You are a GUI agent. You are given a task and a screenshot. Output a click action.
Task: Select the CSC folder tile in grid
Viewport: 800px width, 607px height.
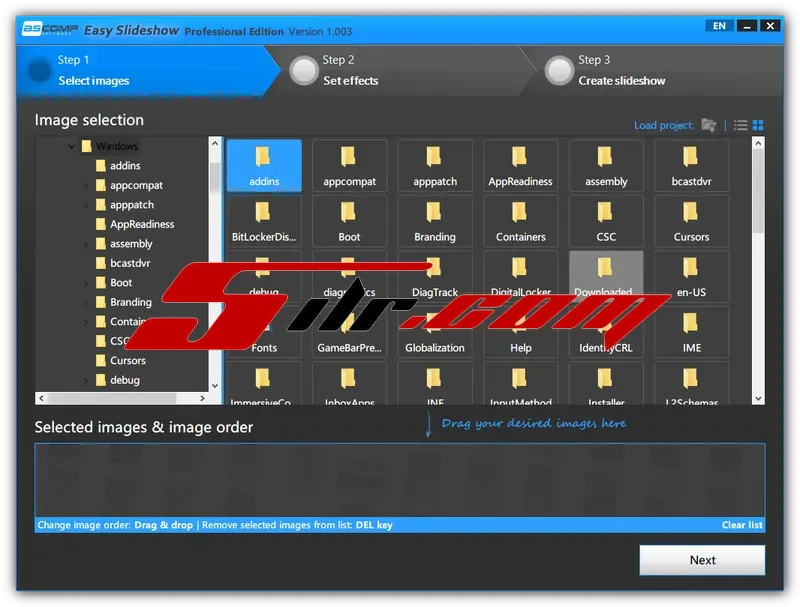click(x=606, y=221)
